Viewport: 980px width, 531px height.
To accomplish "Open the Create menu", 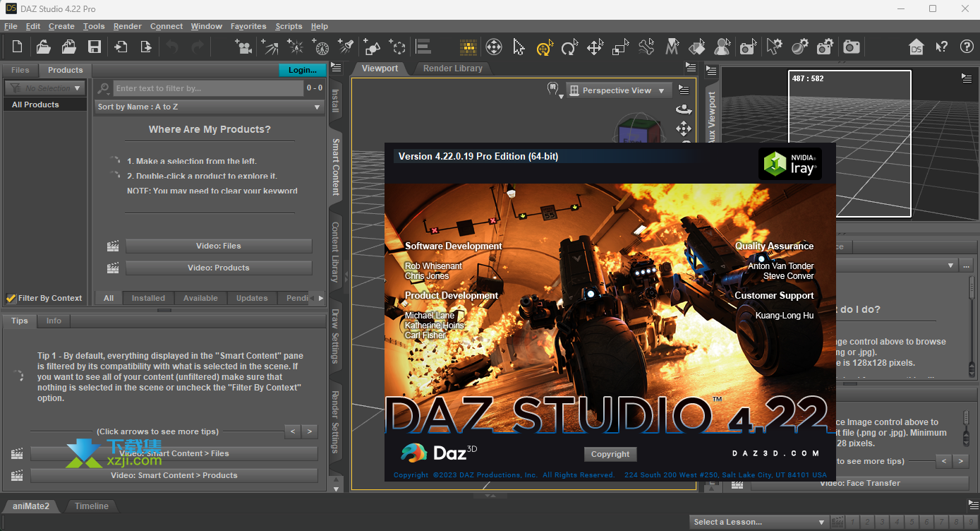I will (x=61, y=26).
